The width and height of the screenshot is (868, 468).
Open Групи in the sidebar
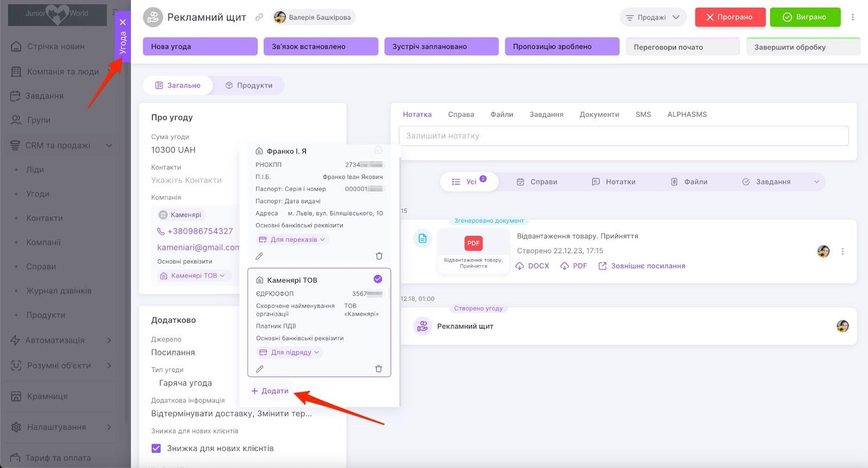point(31,120)
